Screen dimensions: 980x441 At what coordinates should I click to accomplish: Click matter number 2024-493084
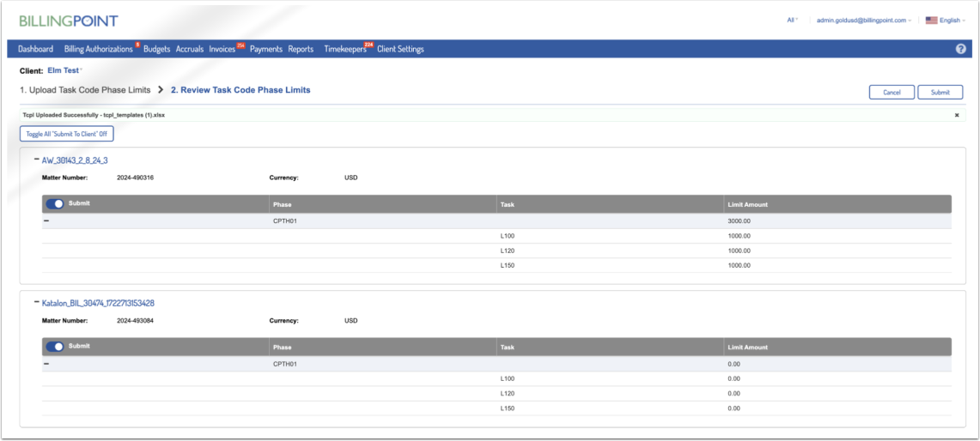pyautogui.click(x=135, y=320)
